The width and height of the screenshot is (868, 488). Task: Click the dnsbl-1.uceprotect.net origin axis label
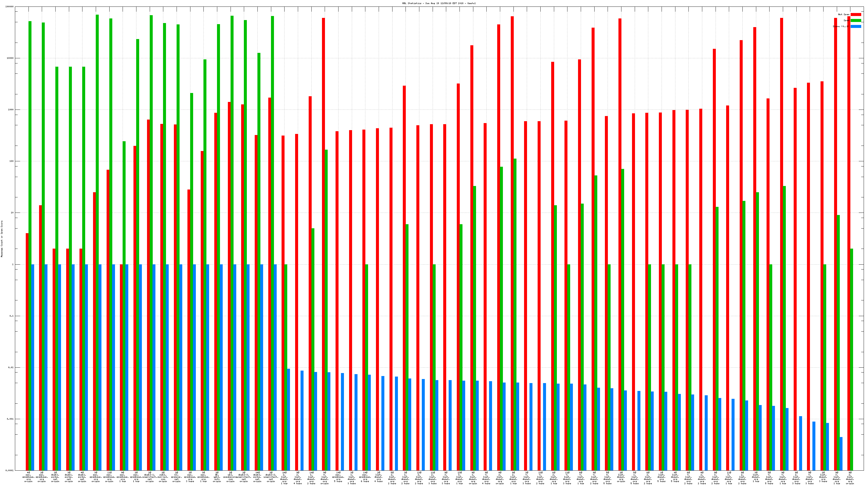pos(150,477)
